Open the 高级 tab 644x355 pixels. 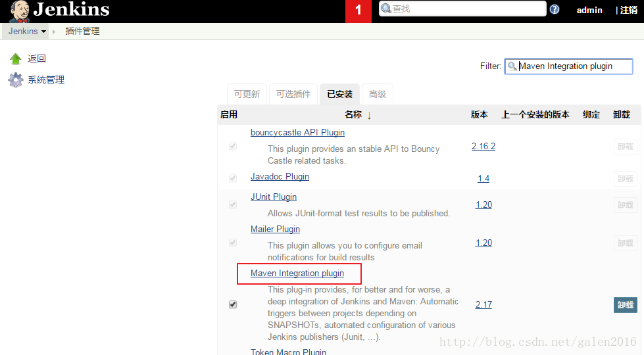pos(378,94)
